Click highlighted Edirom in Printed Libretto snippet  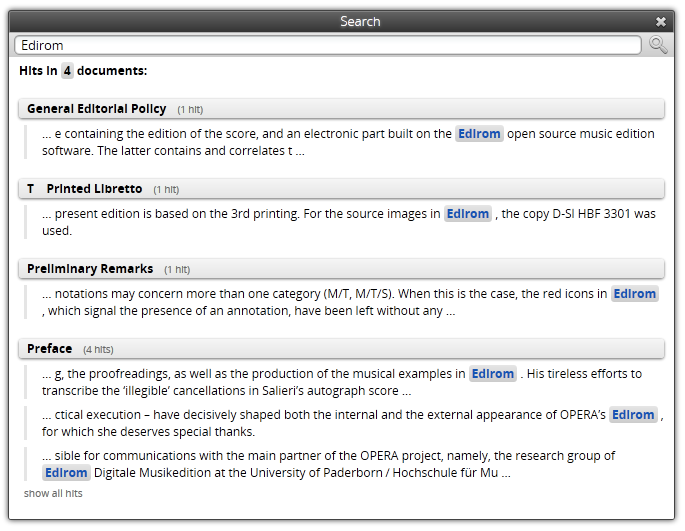[x=468, y=214]
